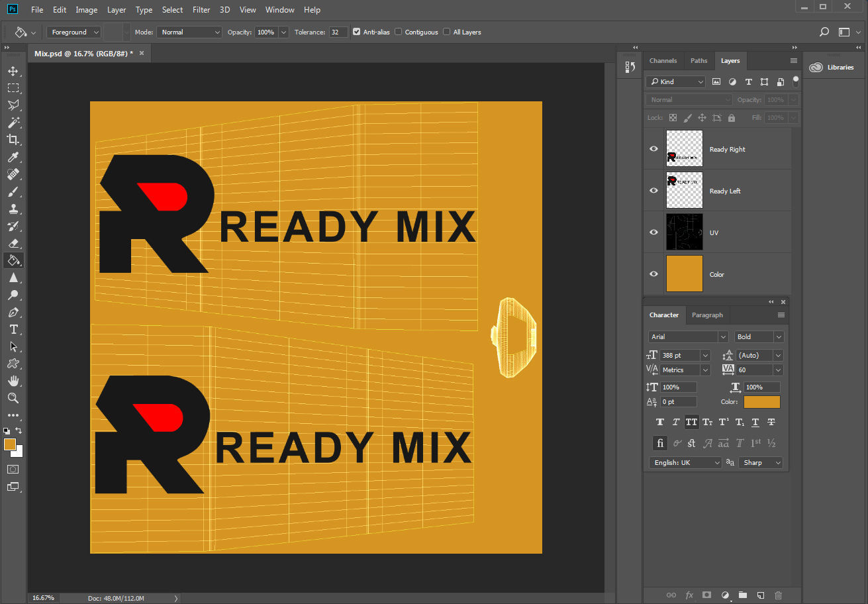Open the Mode Normal dropdown
The height and width of the screenshot is (604, 868).
[x=189, y=32]
